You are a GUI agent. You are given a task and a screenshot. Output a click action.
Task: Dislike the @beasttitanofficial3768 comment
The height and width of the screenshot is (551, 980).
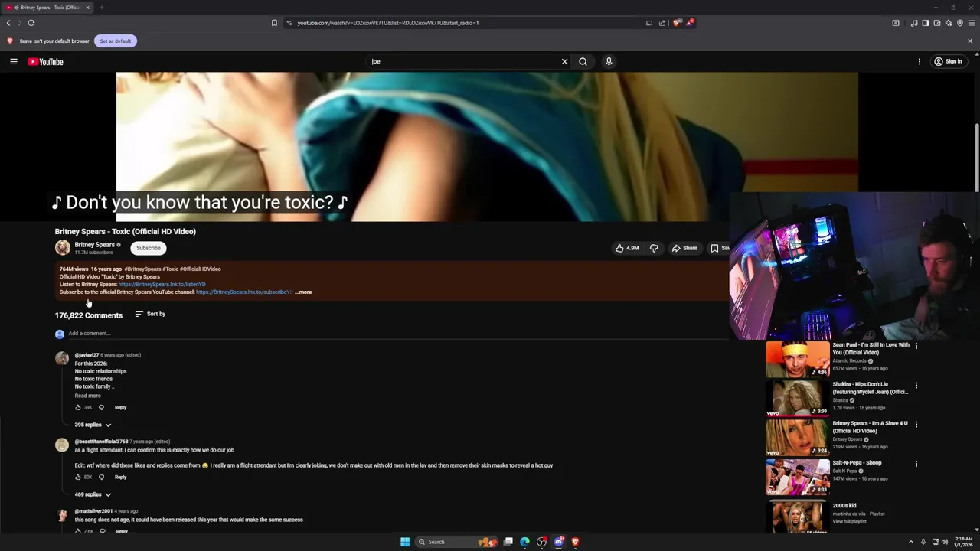tap(101, 477)
